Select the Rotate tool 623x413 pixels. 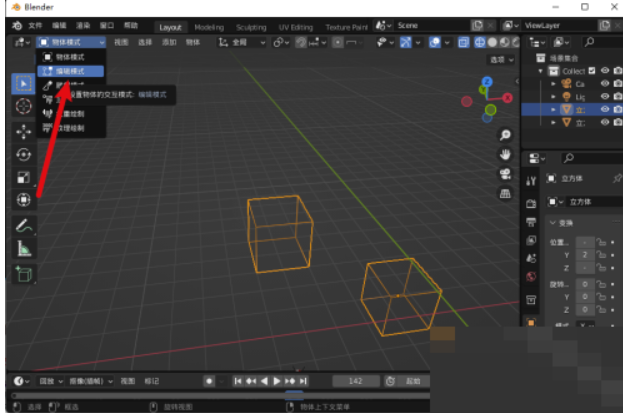click(23, 154)
